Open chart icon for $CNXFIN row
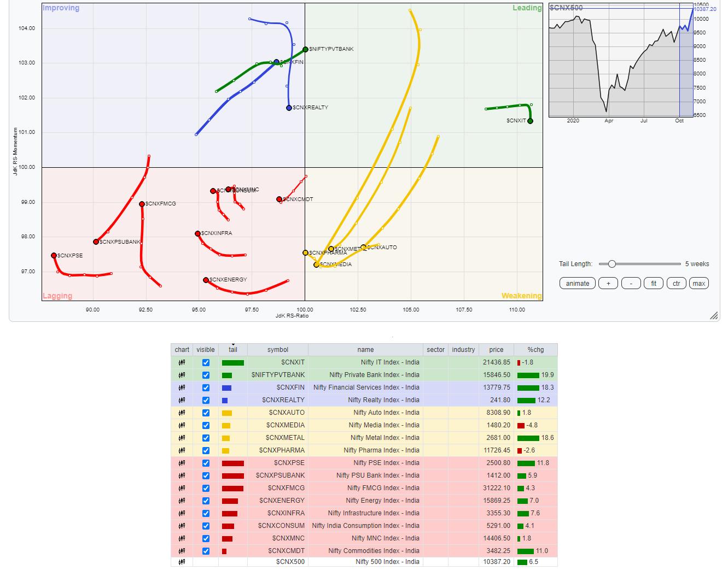This screenshot has width=728, height=570. (182, 387)
